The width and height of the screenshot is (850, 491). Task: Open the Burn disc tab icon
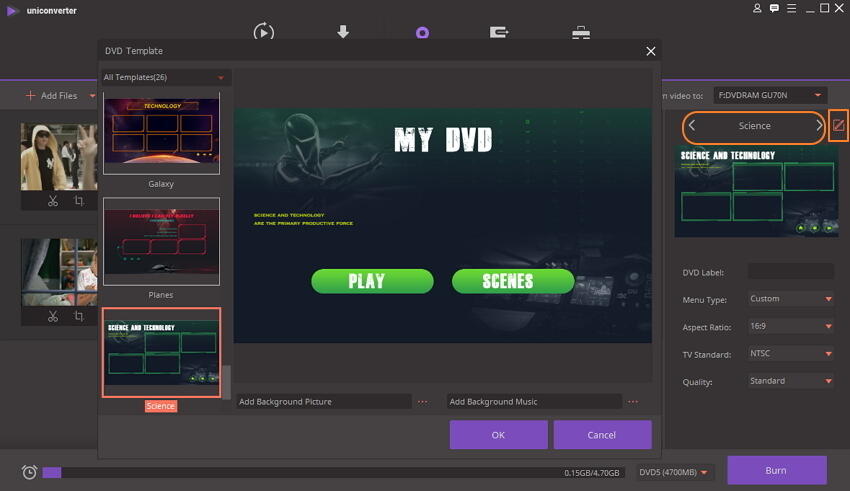coord(422,33)
